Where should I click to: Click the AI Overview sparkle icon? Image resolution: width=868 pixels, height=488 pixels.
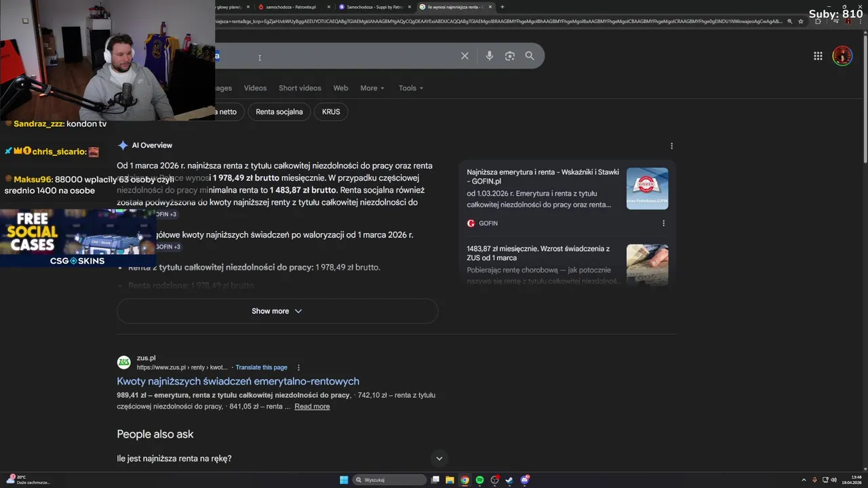point(123,145)
